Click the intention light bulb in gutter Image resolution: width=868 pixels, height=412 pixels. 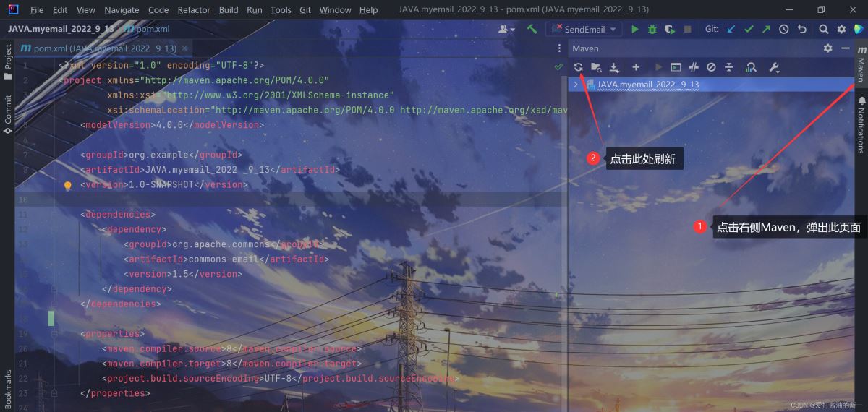click(x=68, y=185)
